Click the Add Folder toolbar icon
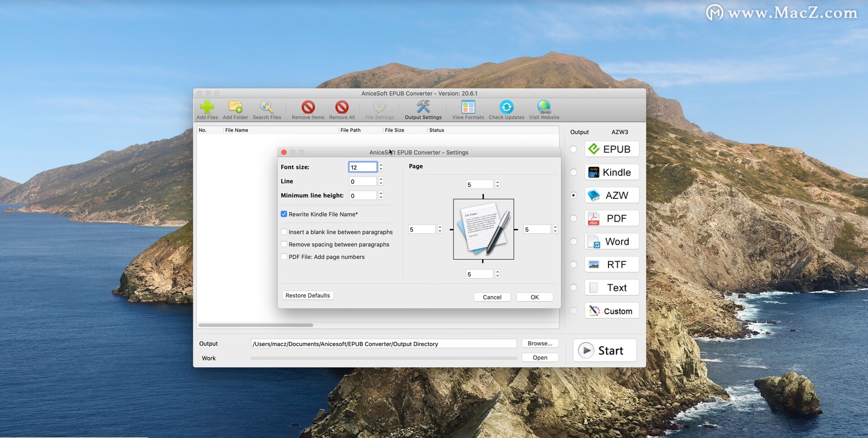 235,110
